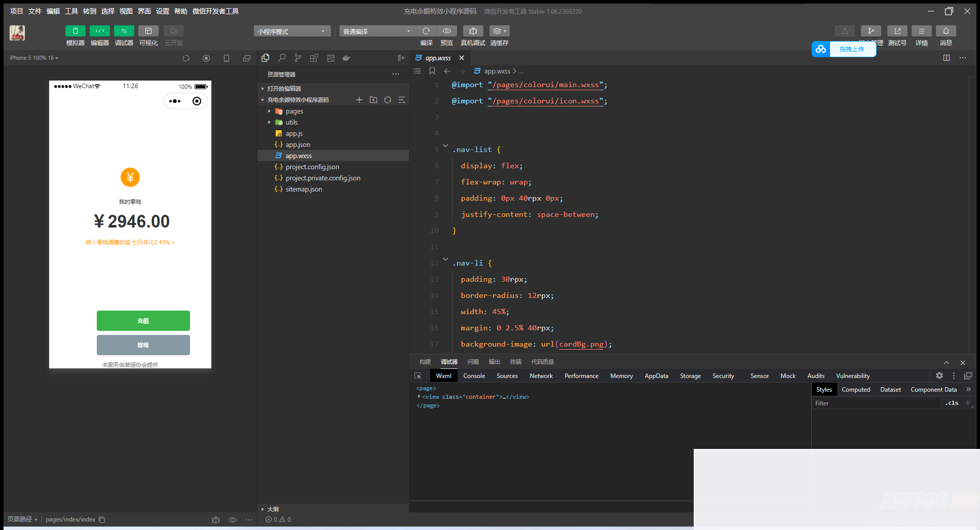Click the compile refresh icon in toolbar

coord(426,31)
